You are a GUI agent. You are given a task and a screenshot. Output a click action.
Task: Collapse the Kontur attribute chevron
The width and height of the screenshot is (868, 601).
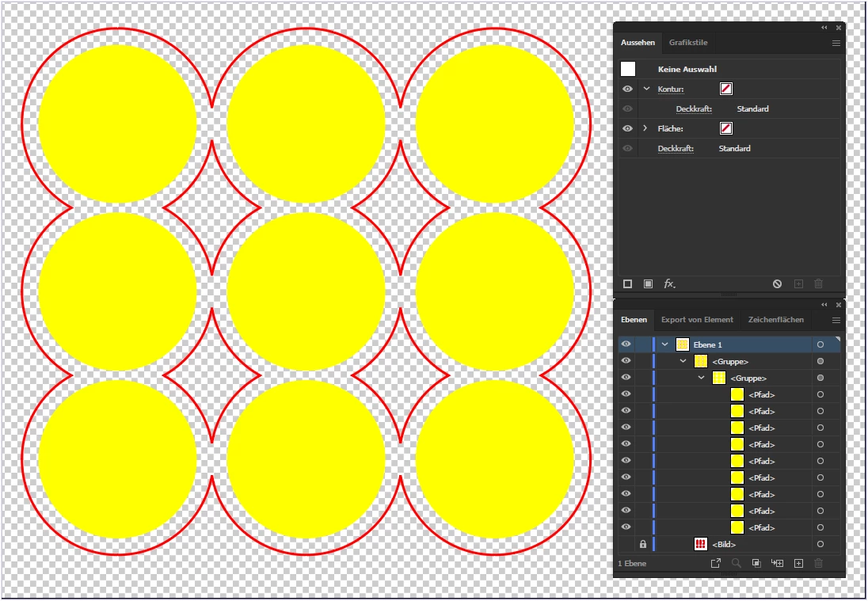pyautogui.click(x=645, y=89)
